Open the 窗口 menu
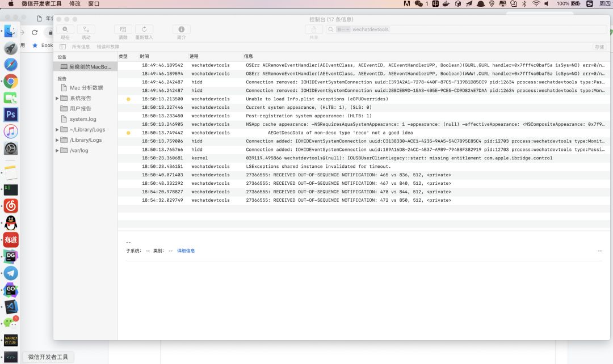The width and height of the screenshot is (613, 364). tap(94, 3)
